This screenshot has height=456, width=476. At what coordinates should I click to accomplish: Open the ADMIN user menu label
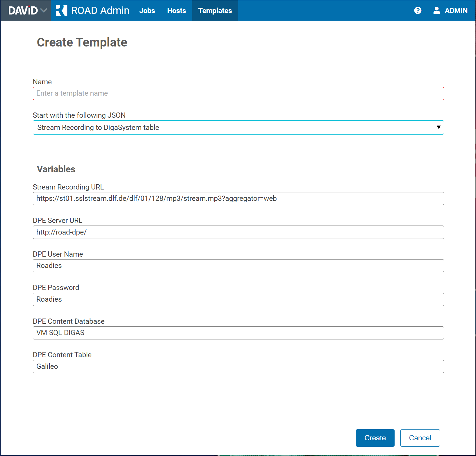point(456,10)
